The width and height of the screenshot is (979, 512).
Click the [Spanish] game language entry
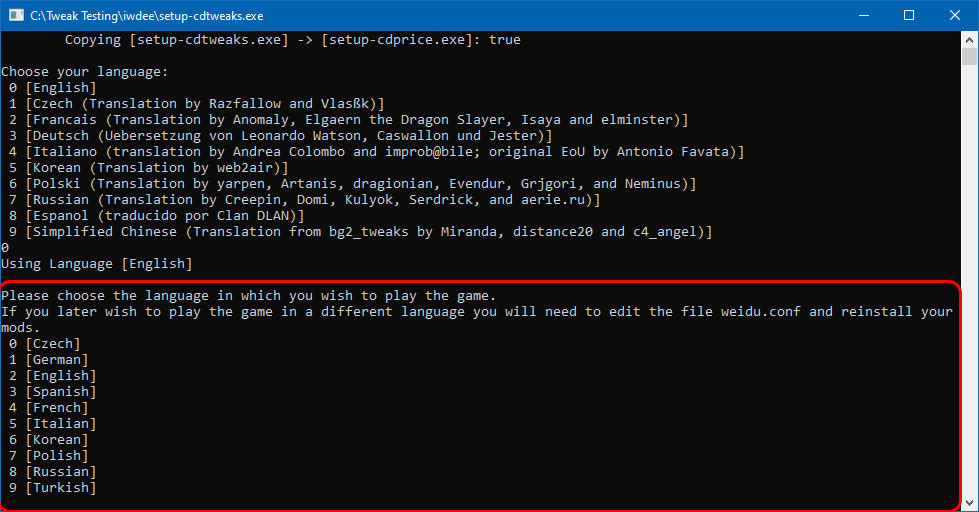[x=61, y=392]
